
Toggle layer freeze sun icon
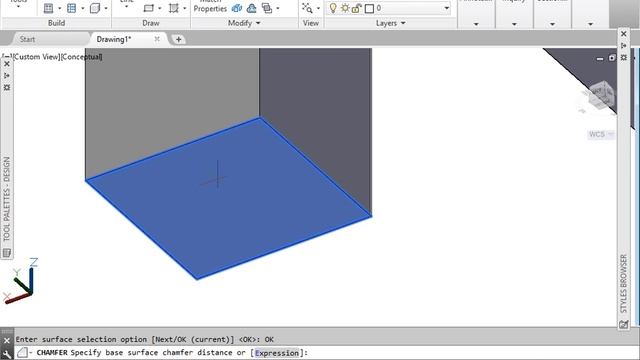click(345, 8)
